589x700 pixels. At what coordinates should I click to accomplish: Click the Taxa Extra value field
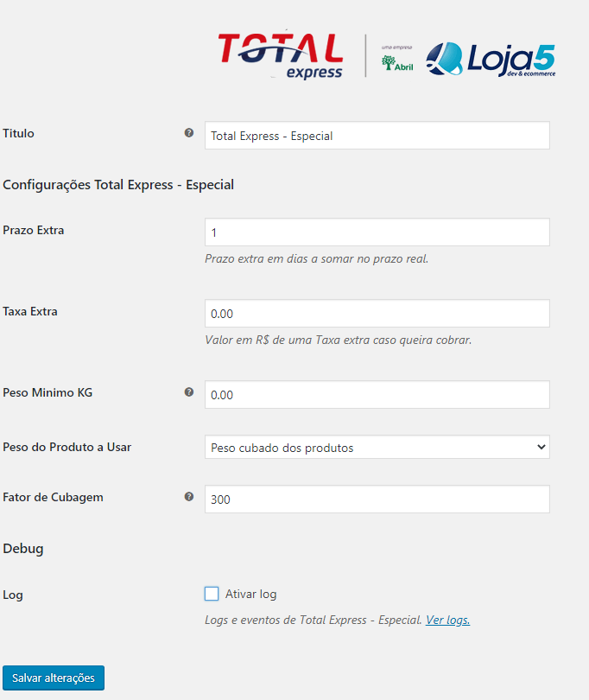pyautogui.click(x=377, y=314)
